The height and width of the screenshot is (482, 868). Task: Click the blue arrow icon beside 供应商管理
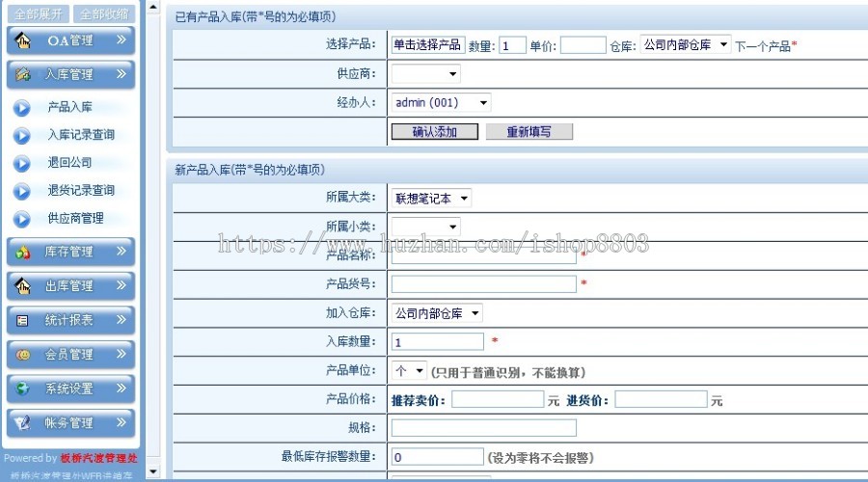(21, 219)
